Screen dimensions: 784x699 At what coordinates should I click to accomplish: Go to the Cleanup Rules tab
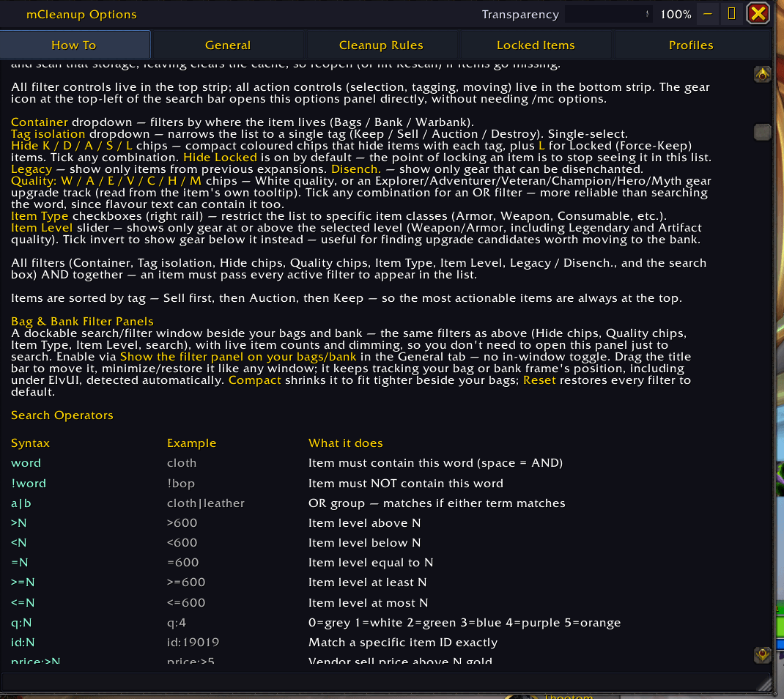point(381,45)
